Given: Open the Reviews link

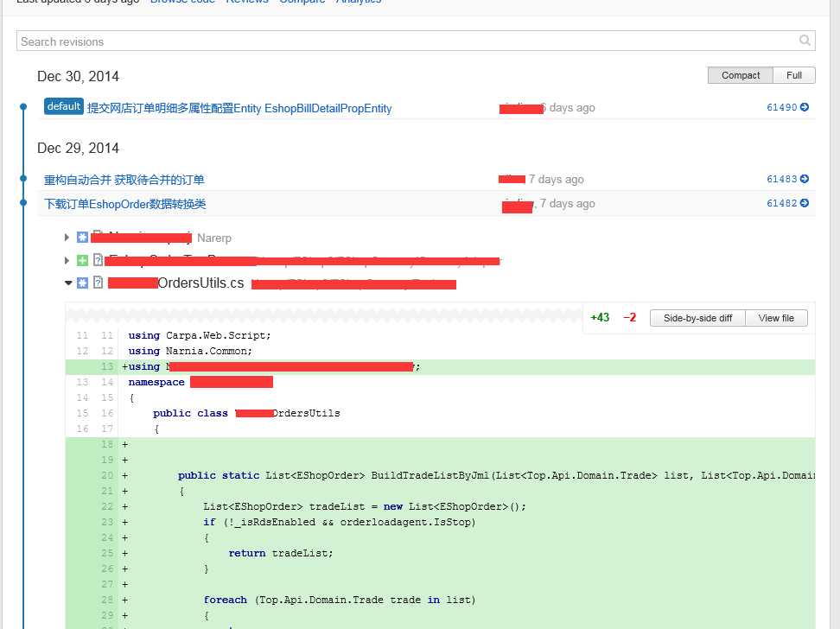Looking at the screenshot, I should [247, 2].
